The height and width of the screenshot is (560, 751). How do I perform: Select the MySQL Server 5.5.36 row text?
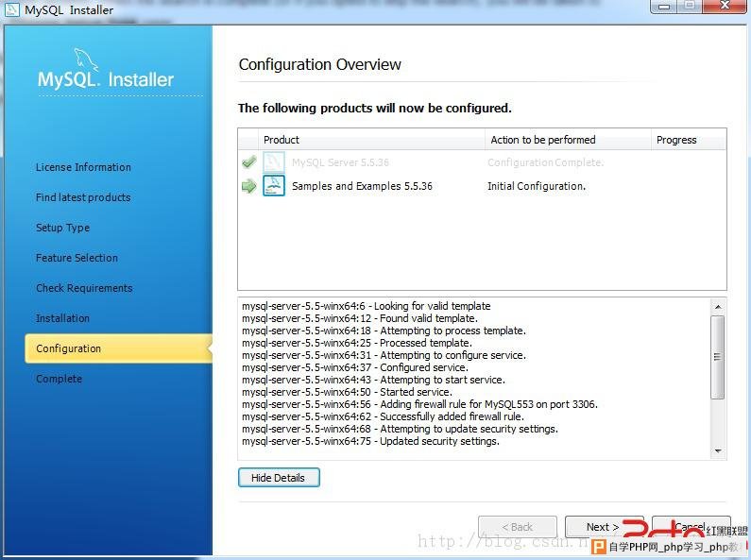(340, 162)
